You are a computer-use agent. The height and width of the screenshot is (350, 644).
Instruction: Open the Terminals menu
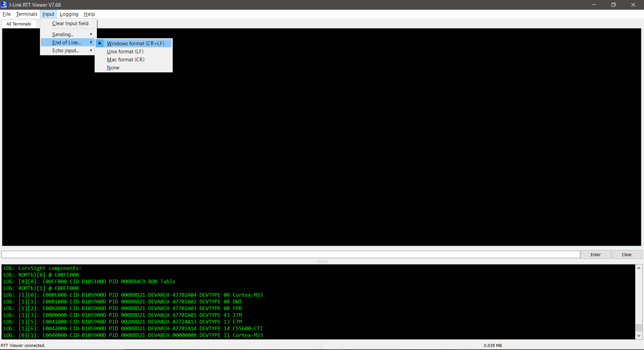point(26,14)
